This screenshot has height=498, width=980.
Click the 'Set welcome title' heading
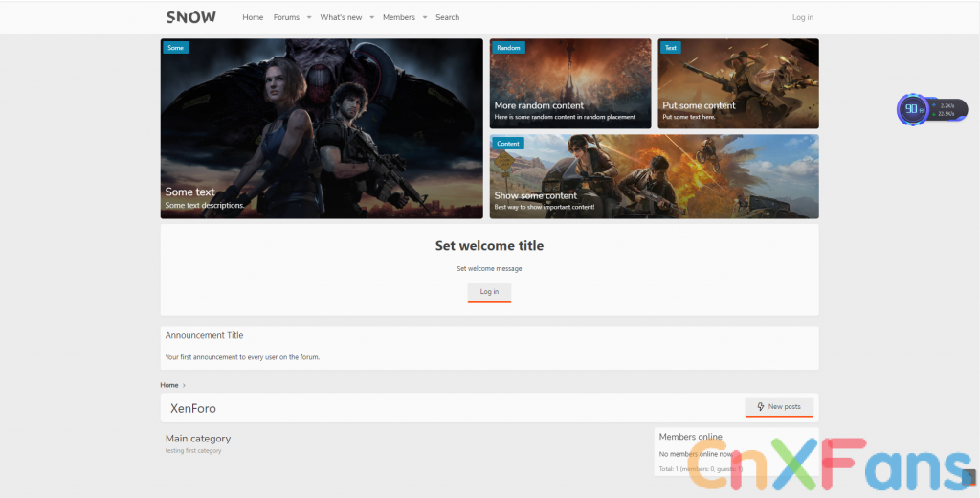[489, 246]
